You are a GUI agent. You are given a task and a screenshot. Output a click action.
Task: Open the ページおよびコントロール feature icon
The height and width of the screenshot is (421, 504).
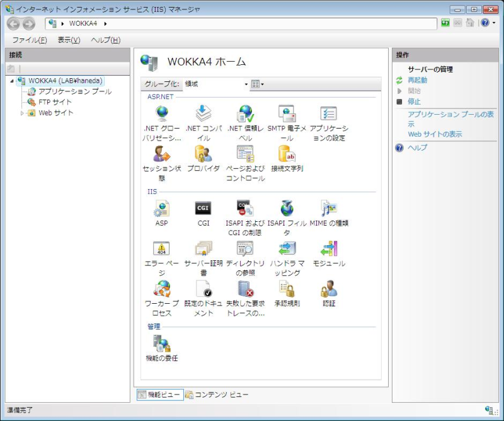click(x=245, y=154)
